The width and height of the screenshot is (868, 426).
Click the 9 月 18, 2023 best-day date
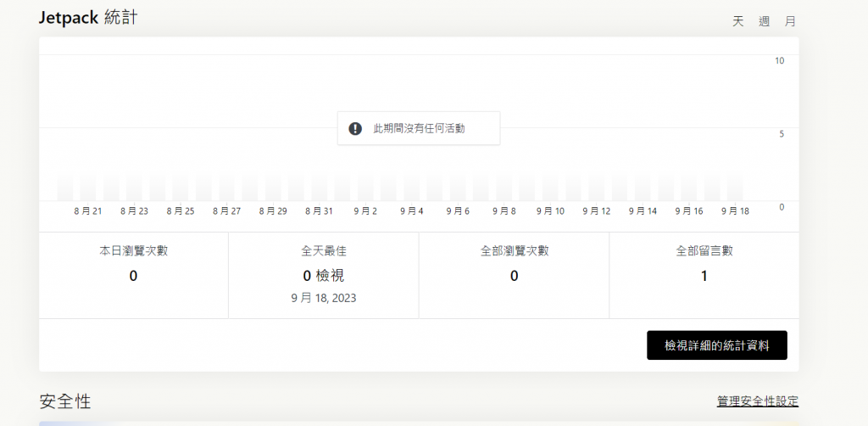click(324, 299)
